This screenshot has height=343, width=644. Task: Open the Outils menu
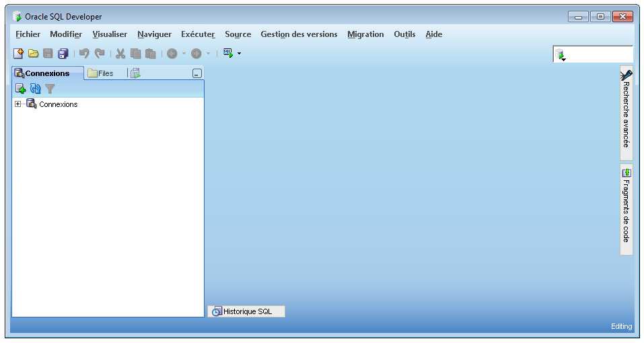[x=404, y=34]
